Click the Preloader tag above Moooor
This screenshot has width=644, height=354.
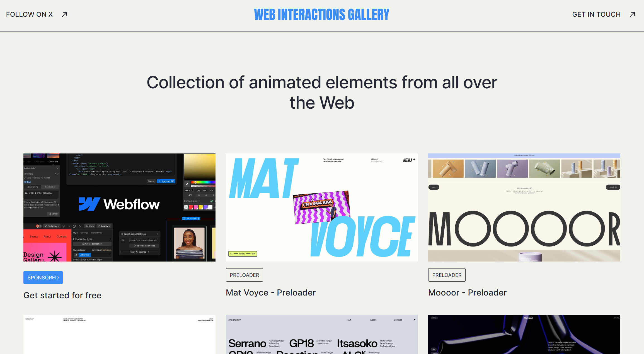point(447,275)
